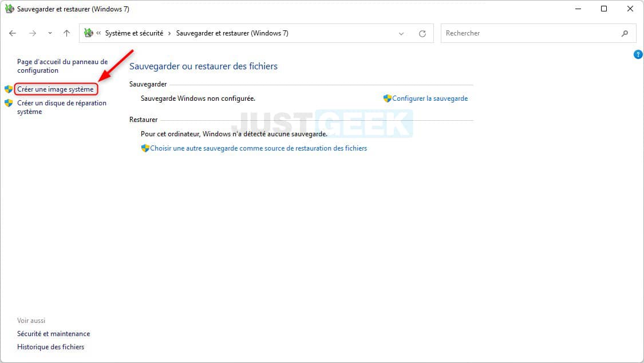Screen dimensions: 644x363
Task: Expand the chevron after Système et sécurité
Action: [x=169, y=33]
